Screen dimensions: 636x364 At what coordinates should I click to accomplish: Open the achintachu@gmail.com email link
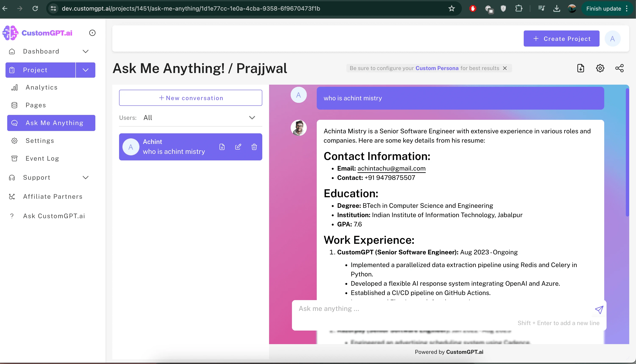391,168
